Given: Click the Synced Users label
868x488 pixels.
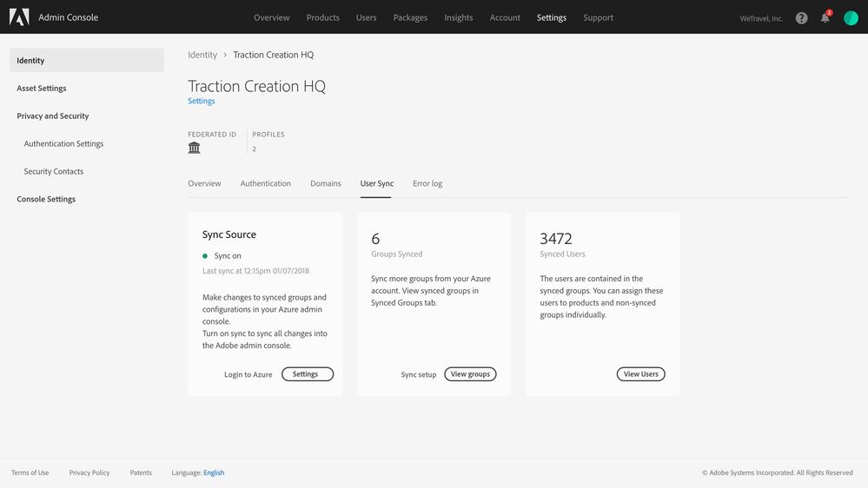Looking at the screenshot, I should (562, 254).
